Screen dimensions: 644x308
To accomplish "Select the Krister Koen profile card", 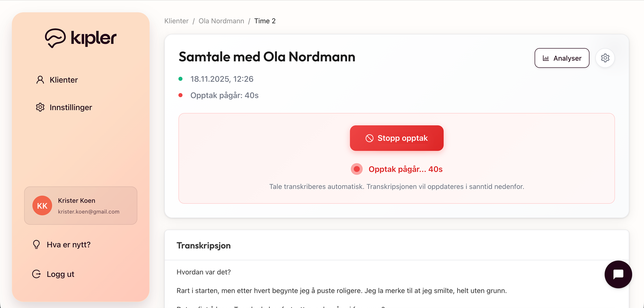I will (80, 205).
